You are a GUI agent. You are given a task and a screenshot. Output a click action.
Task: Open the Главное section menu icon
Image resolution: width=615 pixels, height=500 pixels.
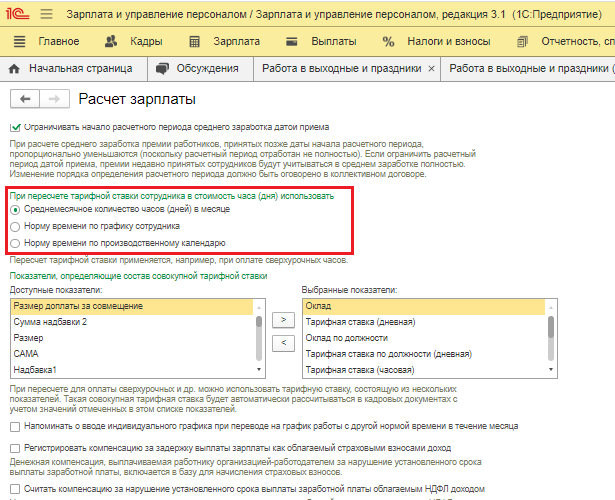[20, 41]
